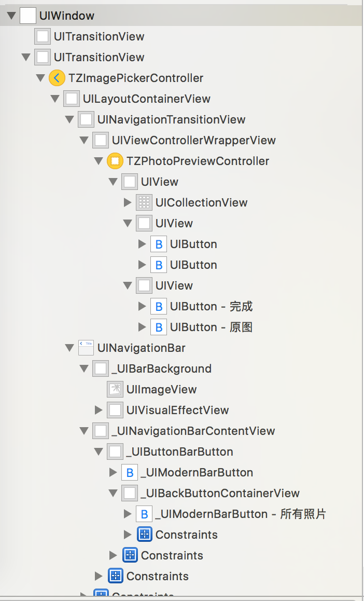
Task: Select the UIViewControllerWrapperView item
Action: (x=193, y=141)
